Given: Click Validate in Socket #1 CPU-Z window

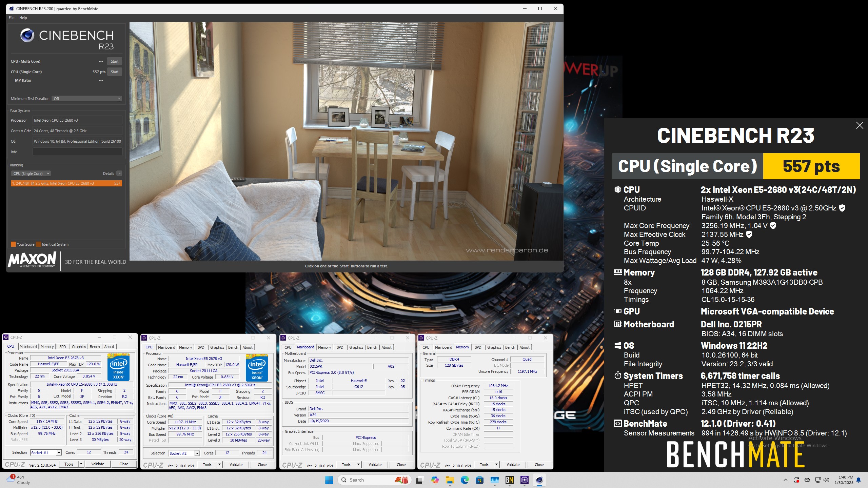Looking at the screenshot, I should [x=98, y=464].
